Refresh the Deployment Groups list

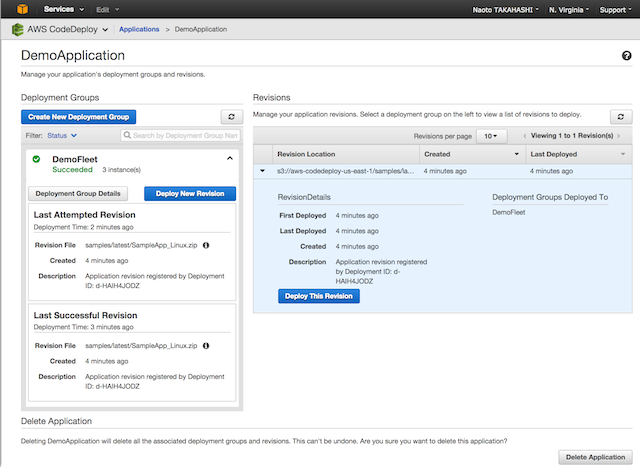(x=231, y=117)
